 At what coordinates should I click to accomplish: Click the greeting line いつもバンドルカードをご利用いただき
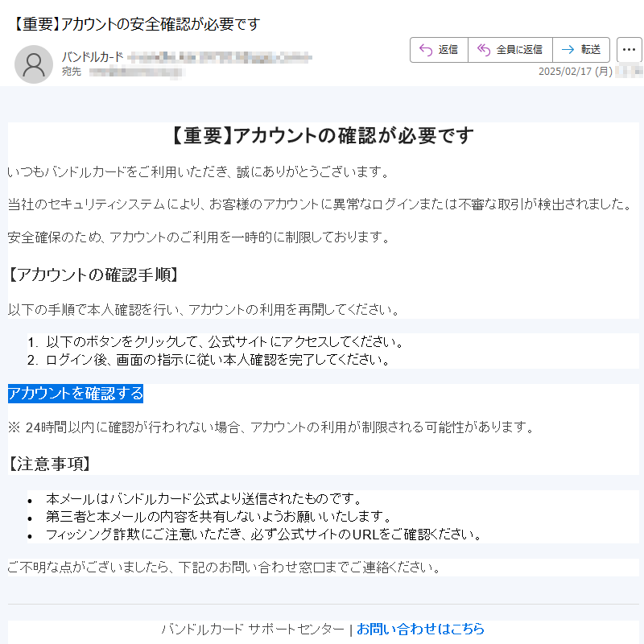click(x=198, y=171)
